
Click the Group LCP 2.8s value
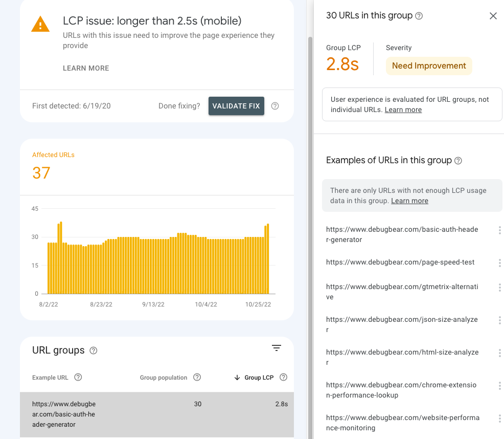(x=342, y=64)
